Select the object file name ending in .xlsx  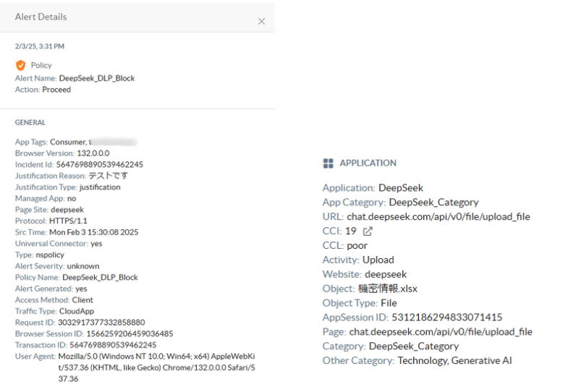coord(387,289)
